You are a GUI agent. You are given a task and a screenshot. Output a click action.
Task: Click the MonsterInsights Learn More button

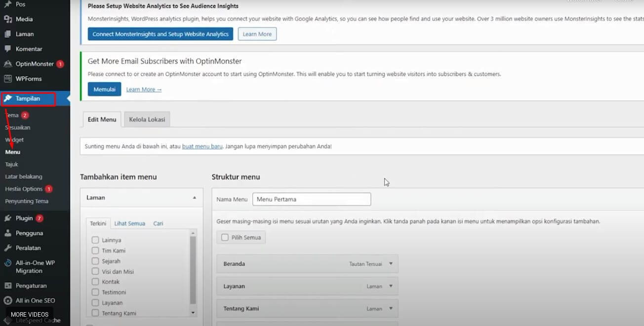coord(257,34)
